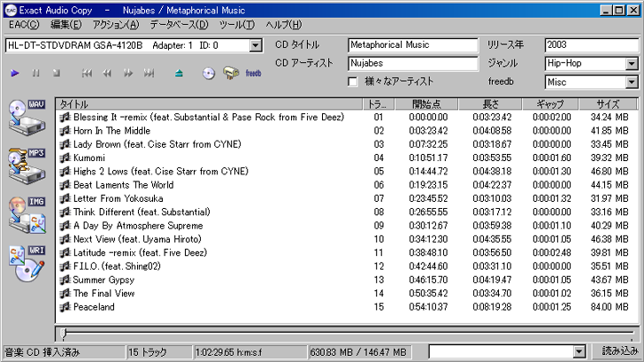Open CD writer with WRI icon

point(27,264)
